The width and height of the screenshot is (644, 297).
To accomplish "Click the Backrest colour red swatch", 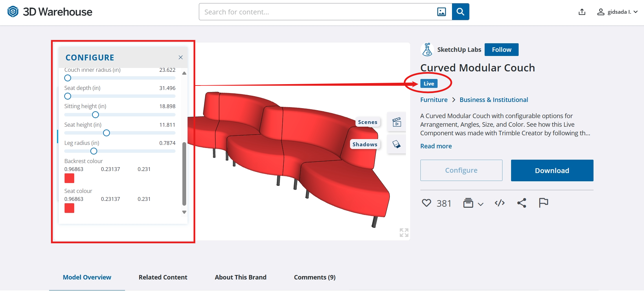I will [69, 178].
